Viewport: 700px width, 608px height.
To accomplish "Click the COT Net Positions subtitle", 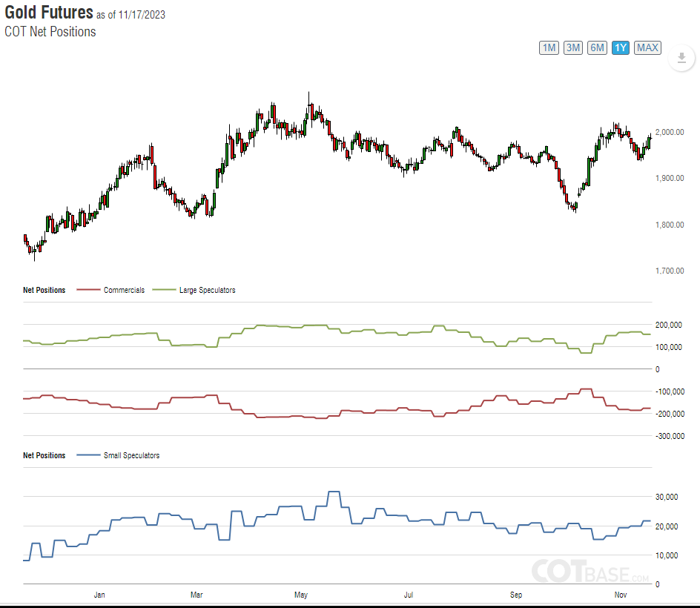I will tap(50, 31).
